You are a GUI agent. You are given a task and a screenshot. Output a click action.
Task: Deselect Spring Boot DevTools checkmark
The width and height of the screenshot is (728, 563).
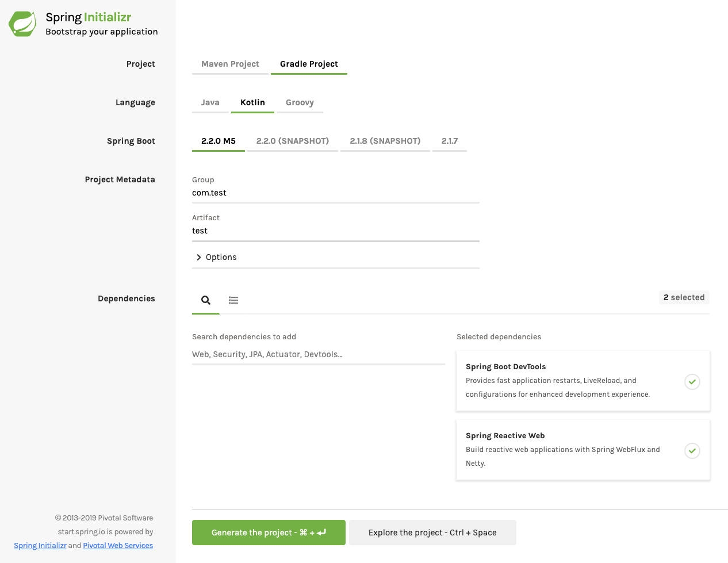(x=692, y=381)
